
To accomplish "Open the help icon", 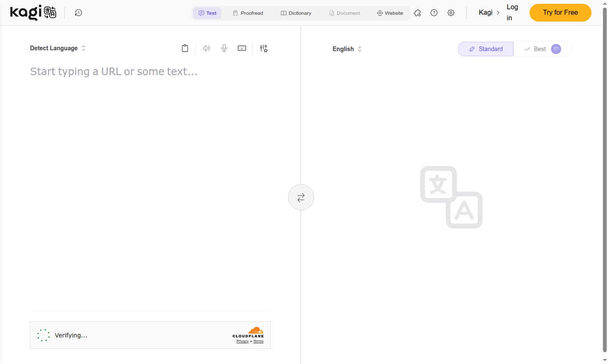I will click(434, 13).
